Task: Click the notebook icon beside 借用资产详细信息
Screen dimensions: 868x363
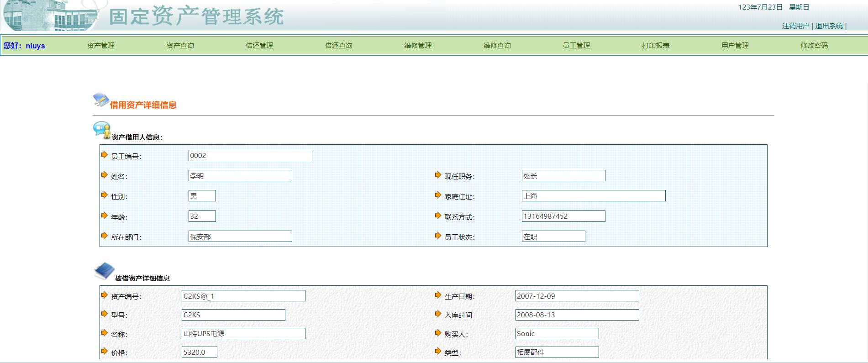Action: [101, 100]
